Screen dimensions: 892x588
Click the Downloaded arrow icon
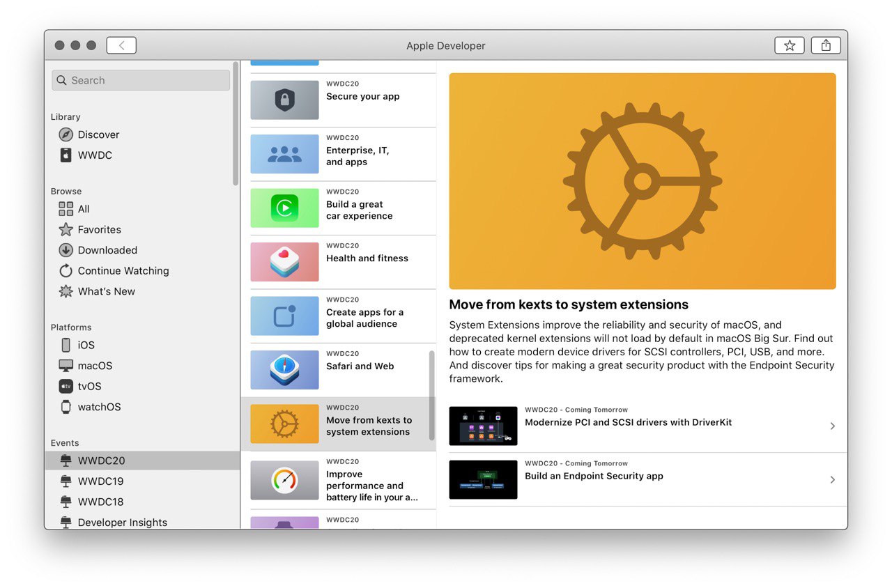66,250
